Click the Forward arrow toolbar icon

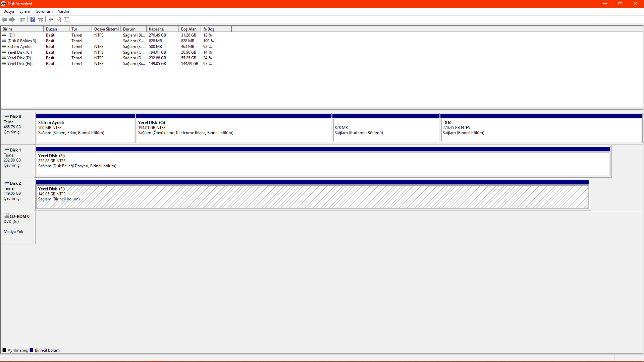(x=12, y=19)
